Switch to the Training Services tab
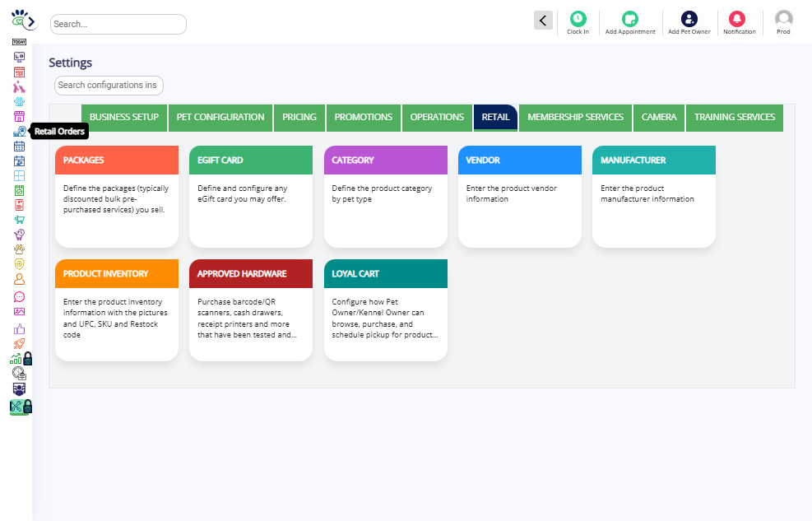This screenshot has height=521, width=812. pyautogui.click(x=735, y=118)
